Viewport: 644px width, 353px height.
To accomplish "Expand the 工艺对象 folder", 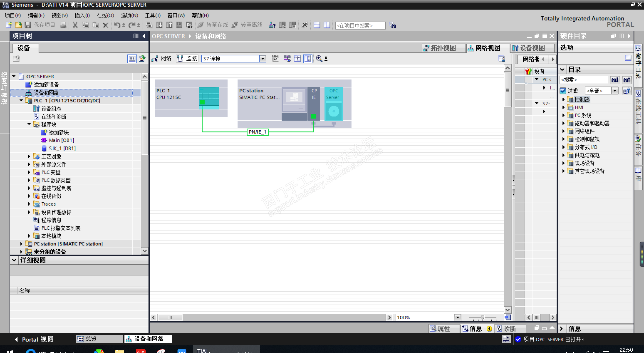I will click(29, 156).
